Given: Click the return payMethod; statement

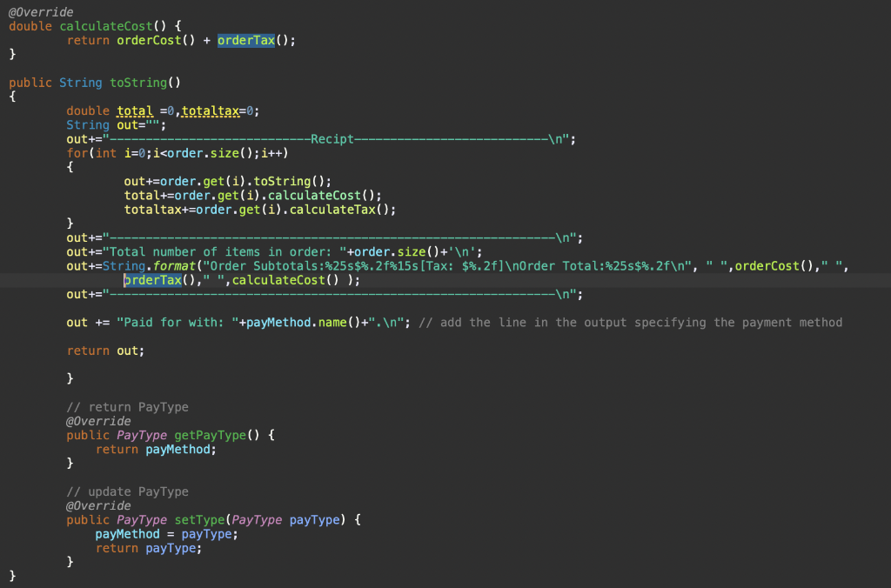Looking at the screenshot, I should pyautogui.click(x=156, y=450).
